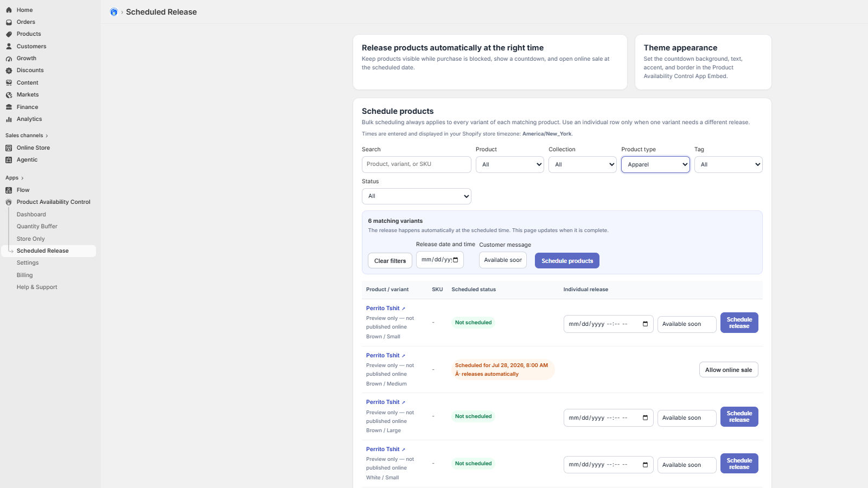Open the app Settings page
The width and height of the screenshot is (868, 488).
pyautogui.click(x=28, y=263)
